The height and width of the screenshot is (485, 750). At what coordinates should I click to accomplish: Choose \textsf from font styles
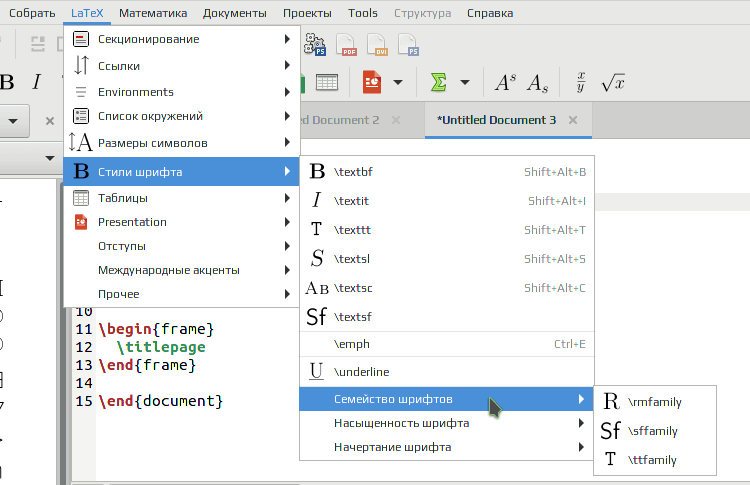pos(447,317)
